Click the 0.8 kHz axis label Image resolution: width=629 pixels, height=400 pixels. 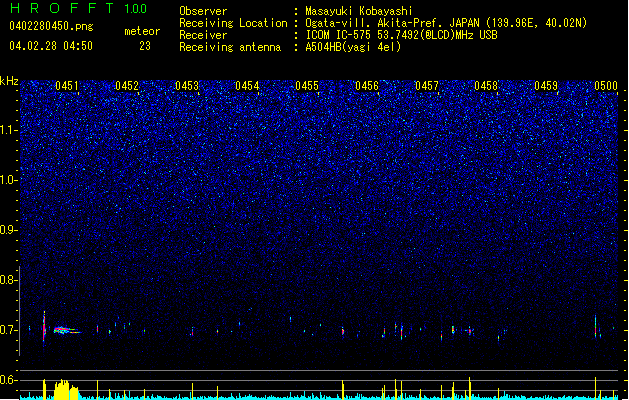pyautogui.click(x=8, y=280)
